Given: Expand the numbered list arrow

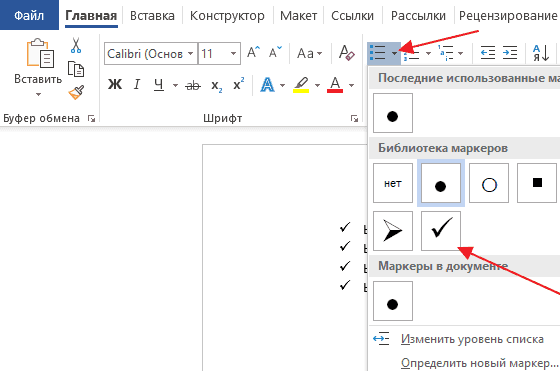Looking at the screenshot, I should point(429,54).
